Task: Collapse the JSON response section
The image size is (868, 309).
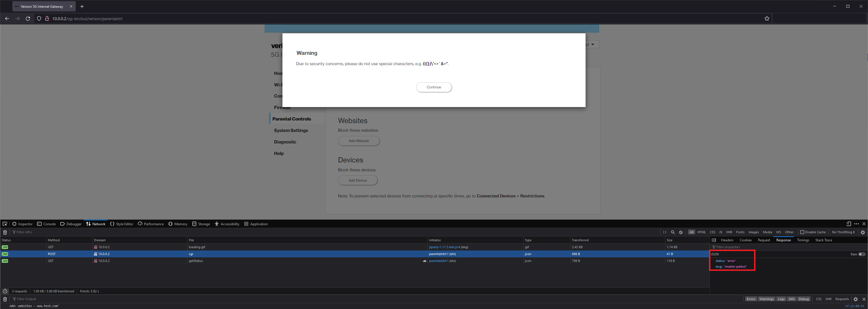Action: pos(715,254)
